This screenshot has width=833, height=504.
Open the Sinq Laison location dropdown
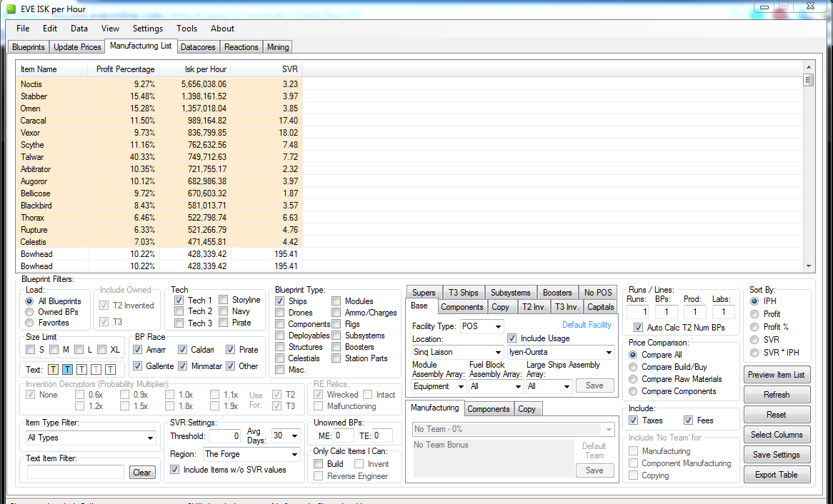click(457, 352)
